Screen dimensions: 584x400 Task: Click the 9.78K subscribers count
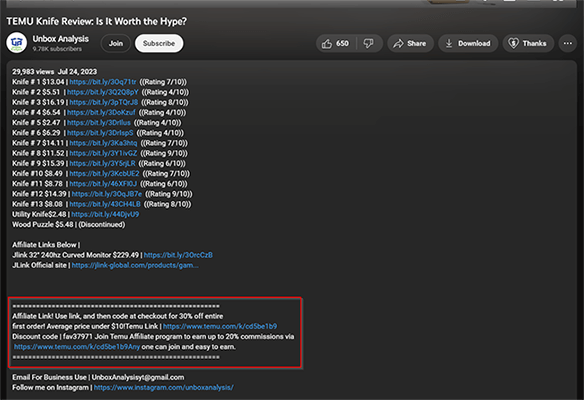[x=57, y=49]
